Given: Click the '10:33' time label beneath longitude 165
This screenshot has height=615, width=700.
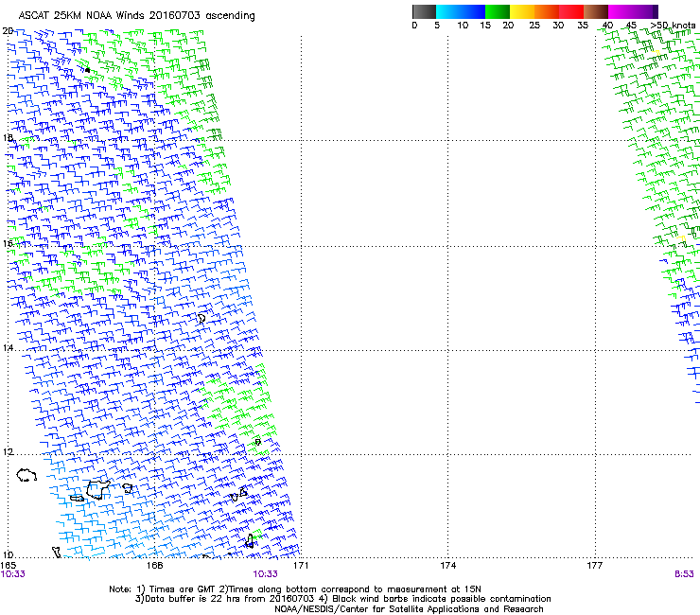Looking at the screenshot, I should tap(13, 574).
